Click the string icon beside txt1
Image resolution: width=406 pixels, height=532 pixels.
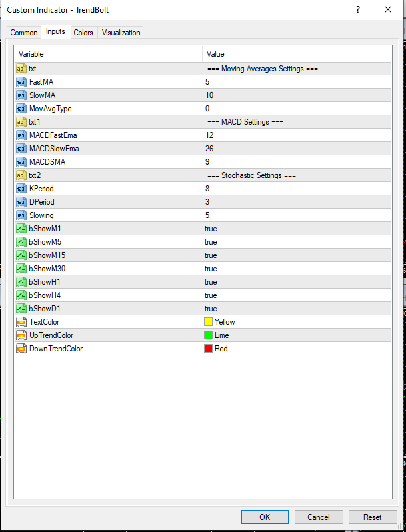(21, 122)
